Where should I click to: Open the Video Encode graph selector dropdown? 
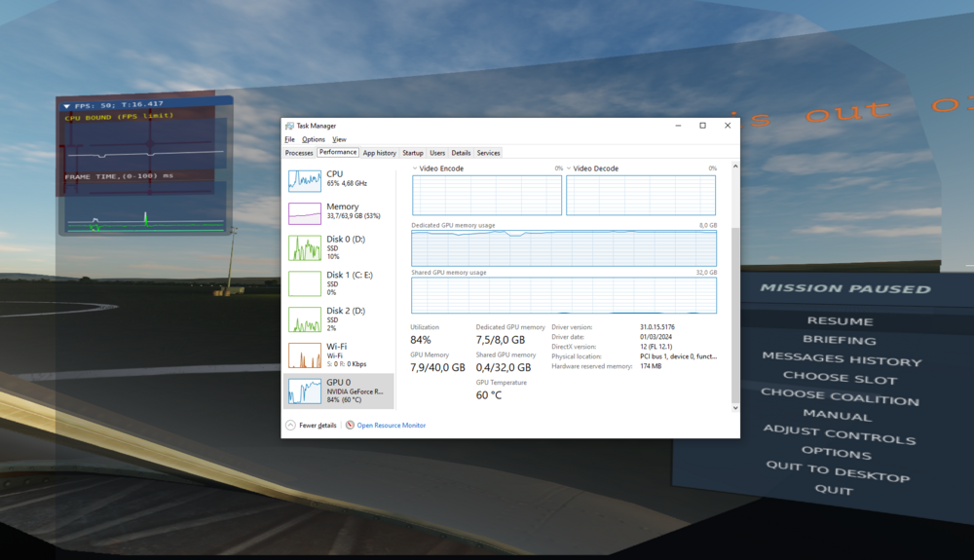pyautogui.click(x=415, y=168)
